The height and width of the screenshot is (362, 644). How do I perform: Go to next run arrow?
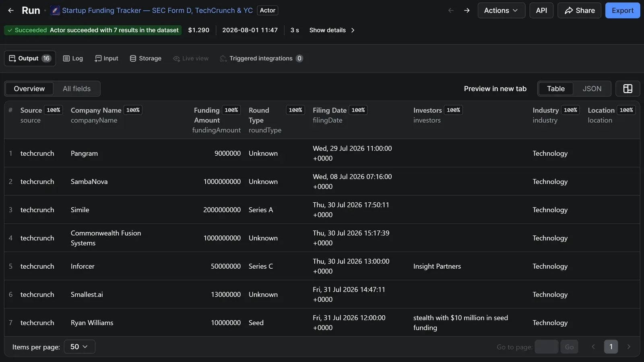point(467,10)
